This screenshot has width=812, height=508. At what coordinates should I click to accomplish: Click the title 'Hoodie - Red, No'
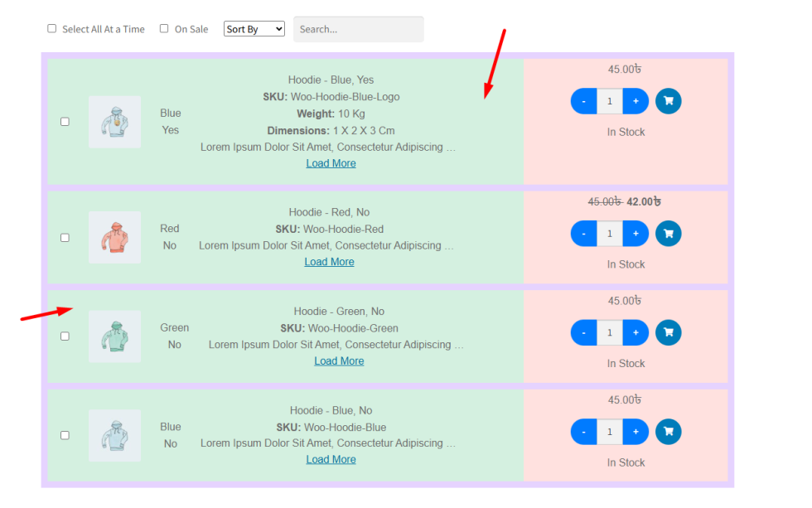(x=330, y=212)
